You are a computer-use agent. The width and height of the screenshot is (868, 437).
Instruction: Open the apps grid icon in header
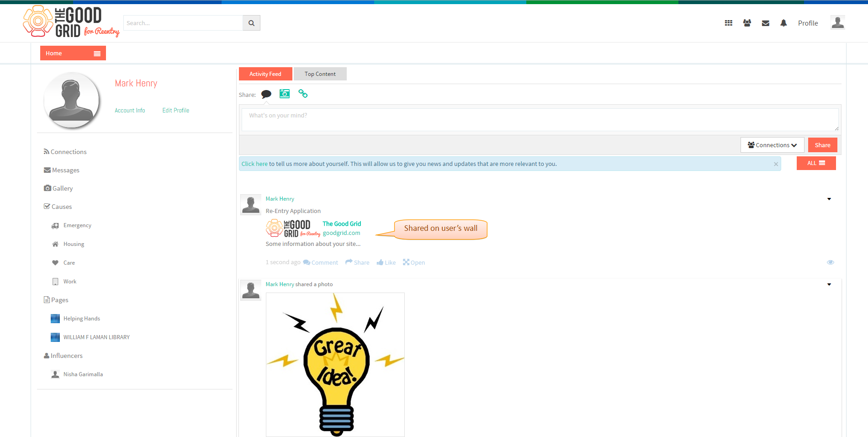click(729, 23)
